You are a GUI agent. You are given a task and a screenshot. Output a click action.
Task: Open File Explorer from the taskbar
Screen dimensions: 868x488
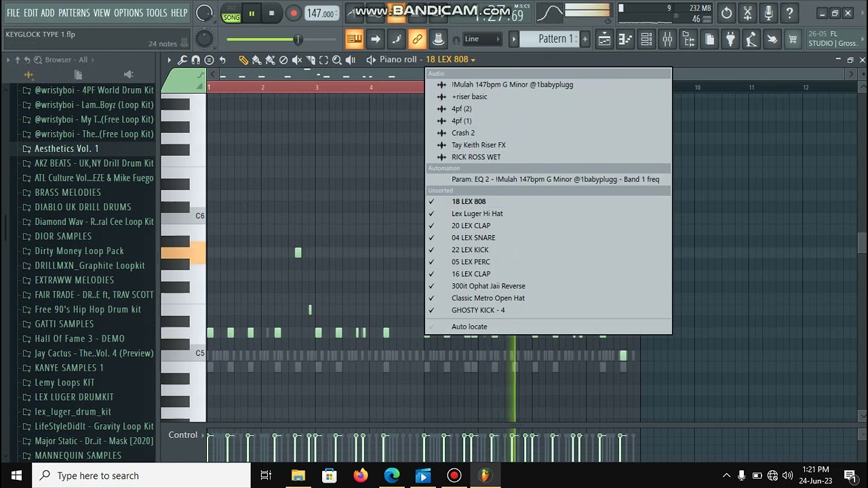pos(298,476)
